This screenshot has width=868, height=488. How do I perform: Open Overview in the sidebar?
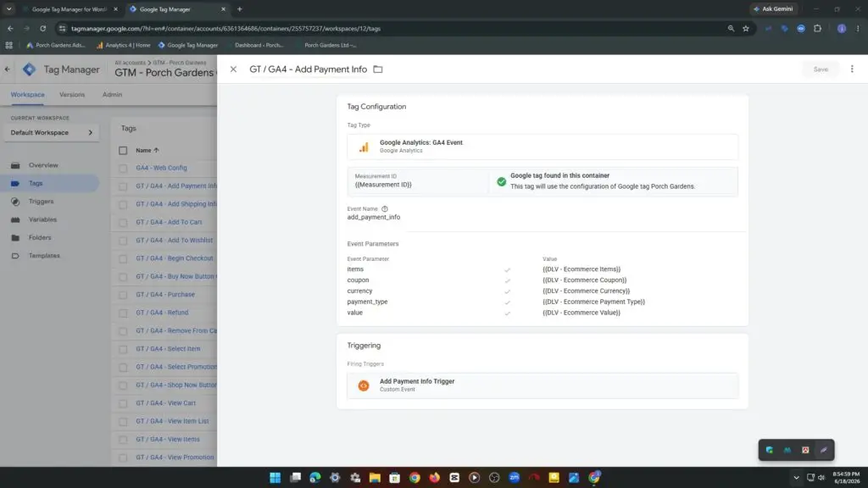43,165
